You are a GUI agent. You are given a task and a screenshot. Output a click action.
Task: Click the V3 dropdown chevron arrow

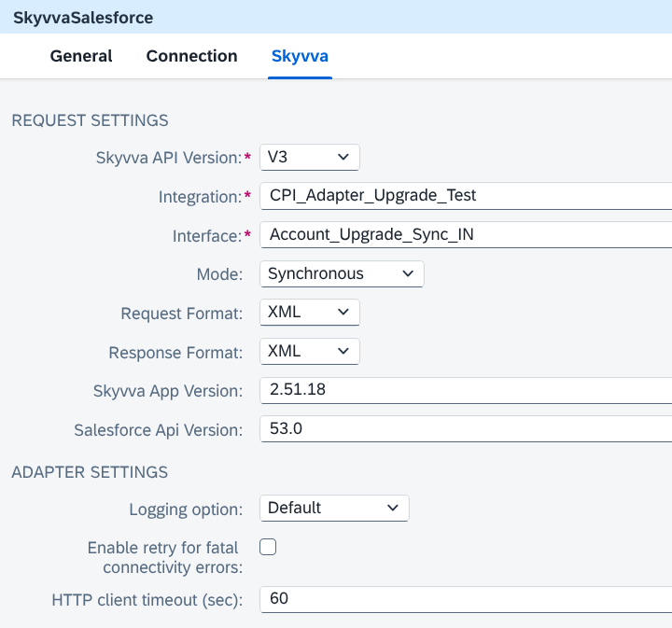point(343,157)
